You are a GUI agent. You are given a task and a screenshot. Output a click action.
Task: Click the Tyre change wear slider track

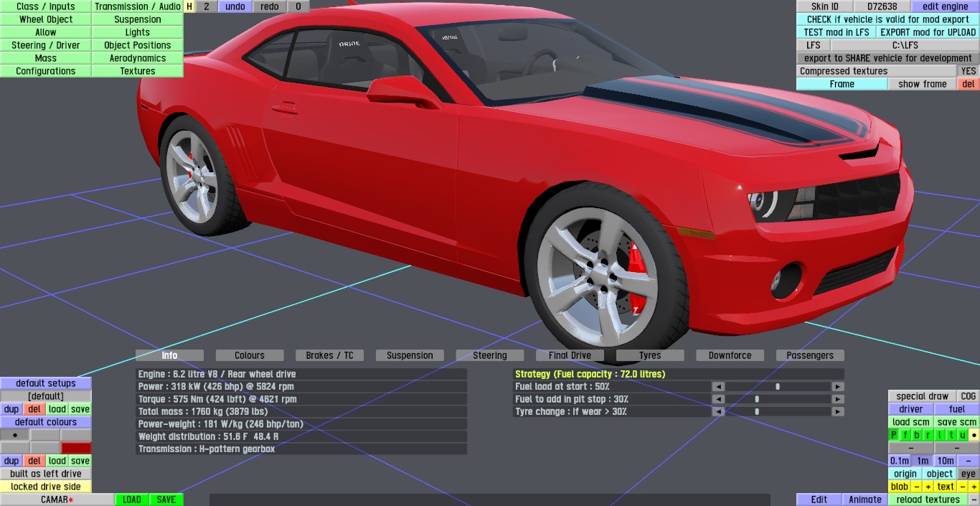[x=778, y=412]
